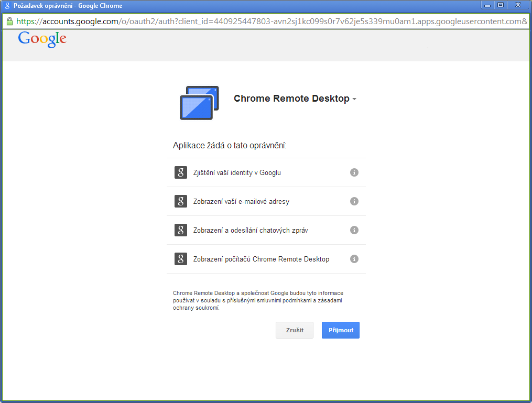
Task: Select the 'Zjištění vaší identity v Googlu' permission text
Action: coord(237,172)
